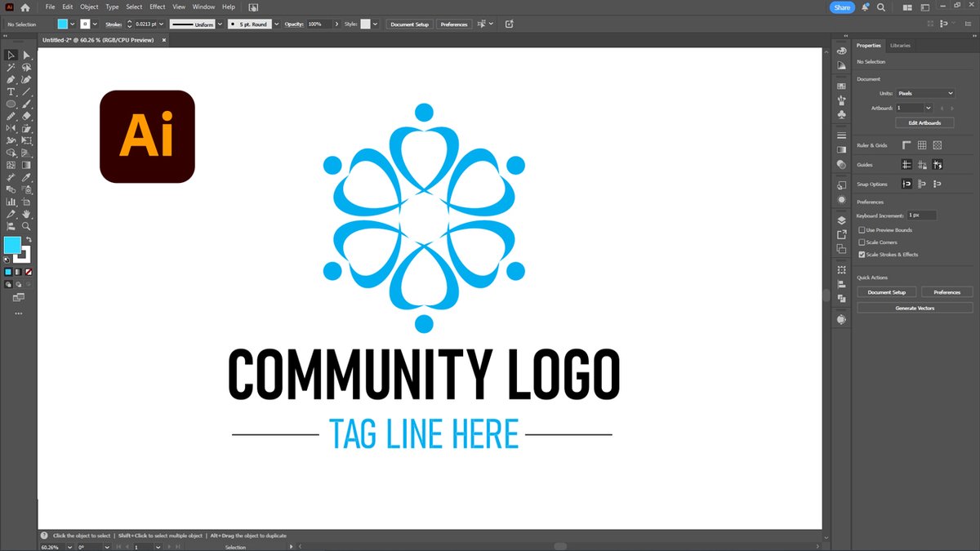Click the Keyboard Increment input field
Screen dimensions: 980x551
[x=923, y=214]
